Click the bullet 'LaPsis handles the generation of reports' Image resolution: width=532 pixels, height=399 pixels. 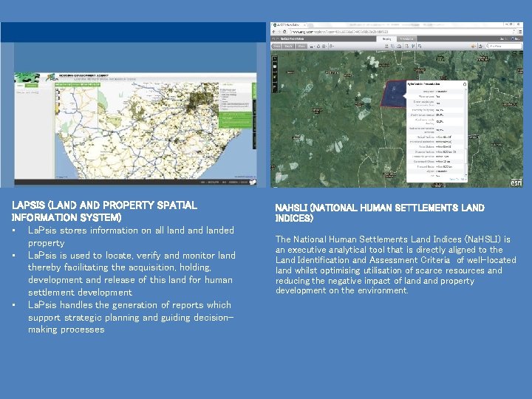tap(131, 317)
